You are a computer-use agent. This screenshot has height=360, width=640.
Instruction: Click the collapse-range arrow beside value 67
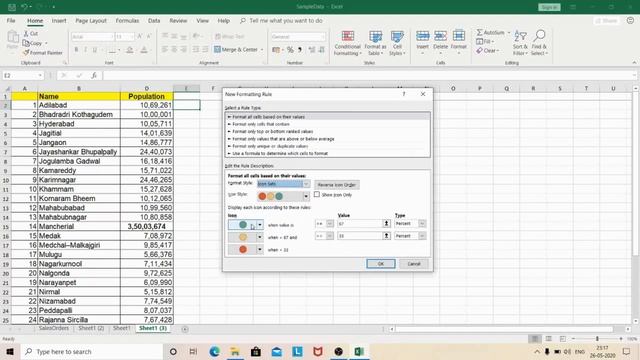click(x=386, y=224)
